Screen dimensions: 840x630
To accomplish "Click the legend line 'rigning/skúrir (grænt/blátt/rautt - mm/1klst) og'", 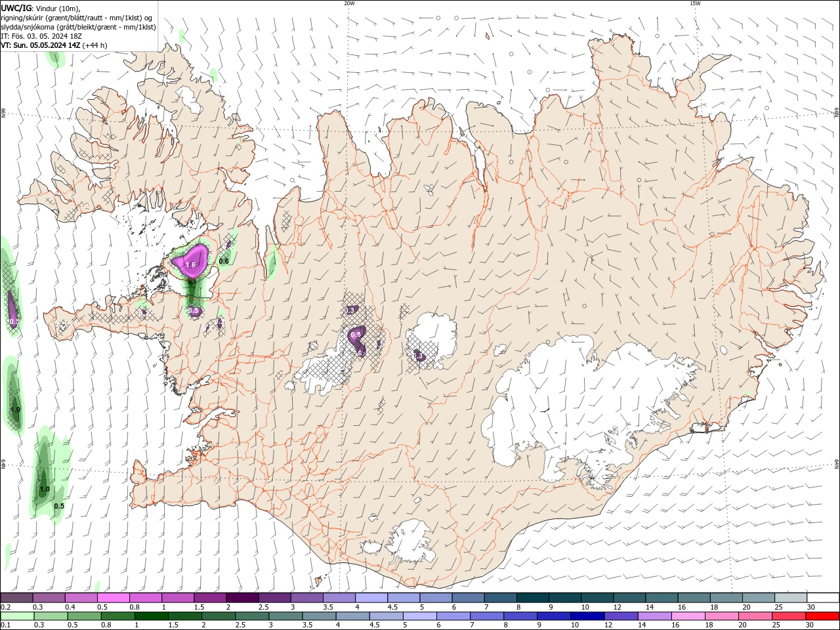I will point(77,17).
